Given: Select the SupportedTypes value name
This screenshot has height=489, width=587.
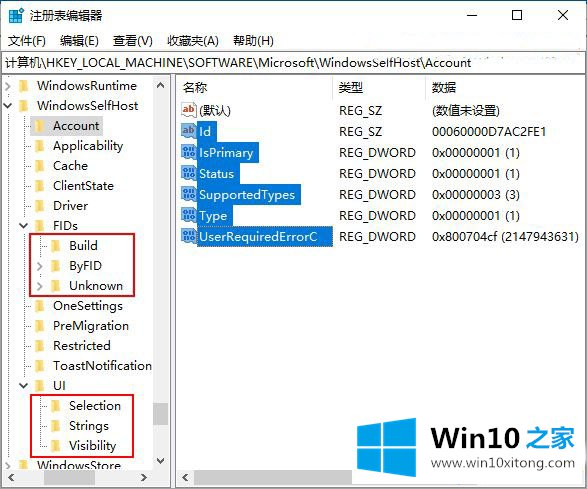Looking at the screenshot, I should point(249,195).
